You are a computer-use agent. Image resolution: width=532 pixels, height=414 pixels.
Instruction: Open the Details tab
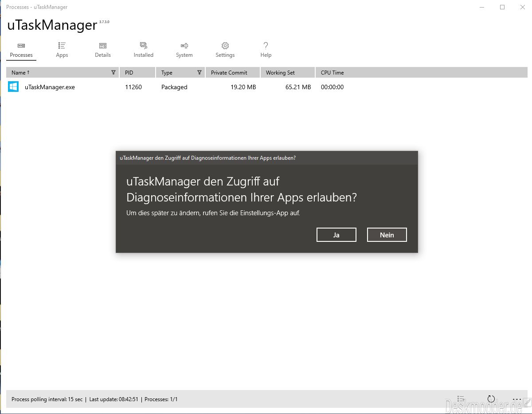(103, 50)
